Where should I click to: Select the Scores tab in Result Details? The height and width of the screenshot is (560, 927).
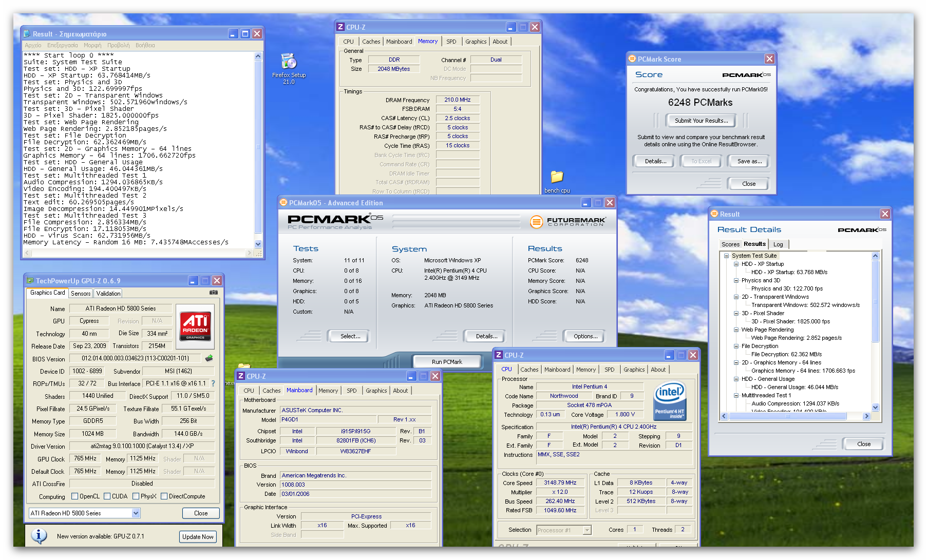tap(730, 244)
